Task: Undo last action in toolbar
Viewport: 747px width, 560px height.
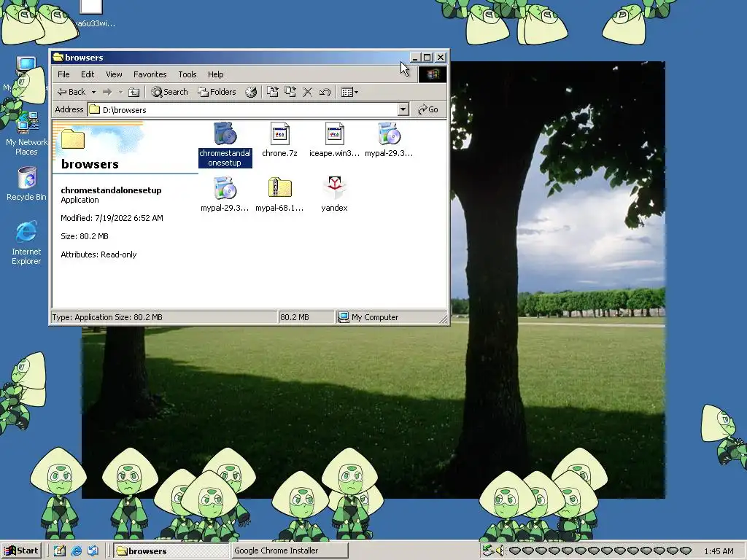Action: 325,92
